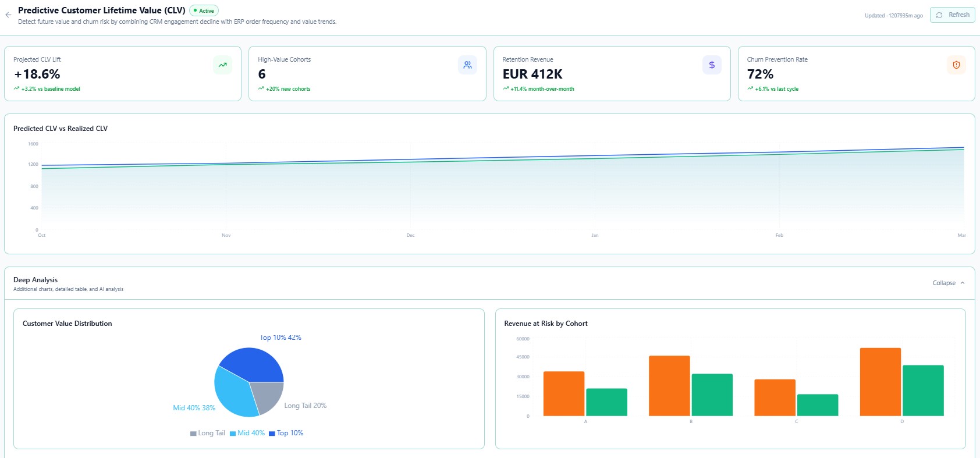Click the gray Long Tail pie slice
This screenshot has width=980, height=458.
[268, 395]
